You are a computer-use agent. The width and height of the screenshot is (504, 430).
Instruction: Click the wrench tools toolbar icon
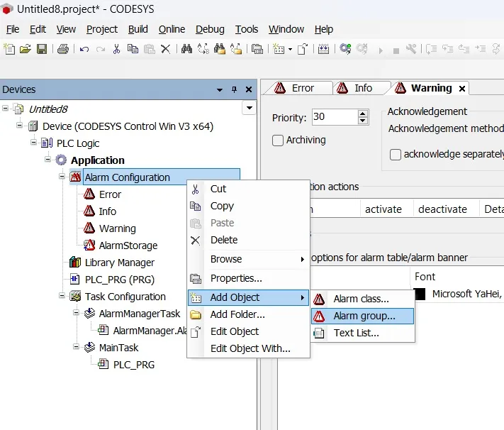(411, 49)
